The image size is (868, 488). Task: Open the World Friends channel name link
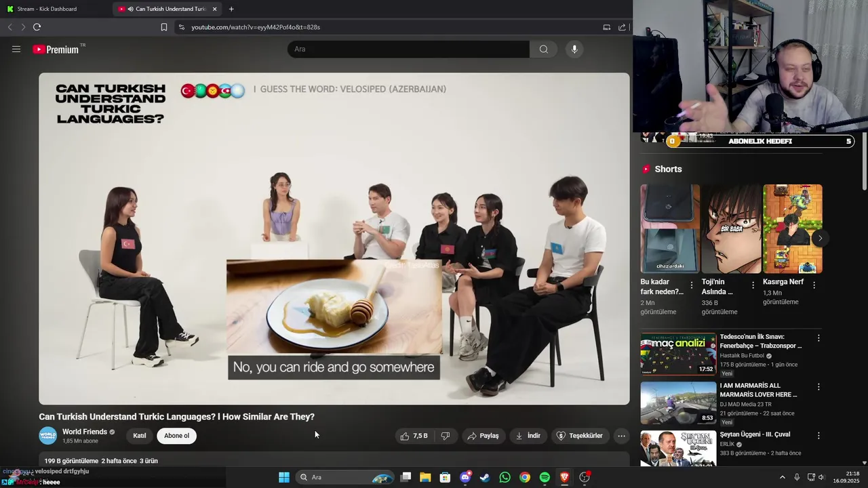click(x=85, y=432)
